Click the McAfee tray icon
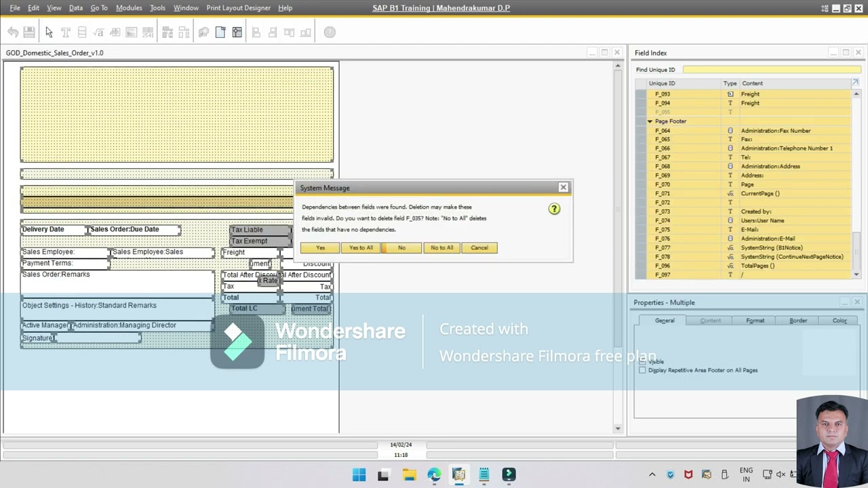This screenshot has width=868, height=488. coord(688,474)
